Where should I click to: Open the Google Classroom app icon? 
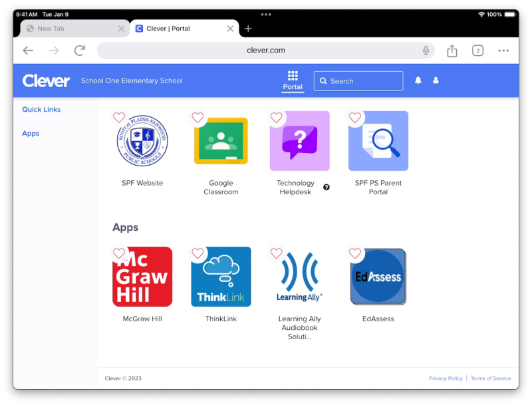221,142
